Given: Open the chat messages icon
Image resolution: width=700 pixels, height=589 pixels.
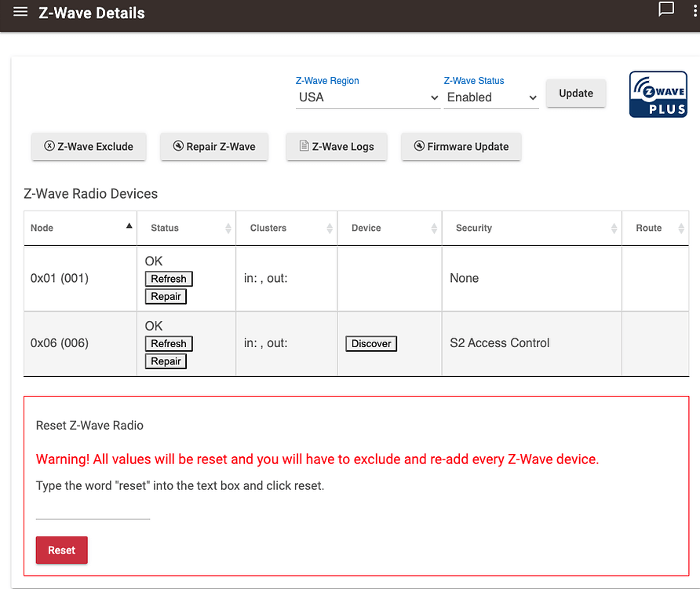Looking at the screenshot, I should point(666,9).
